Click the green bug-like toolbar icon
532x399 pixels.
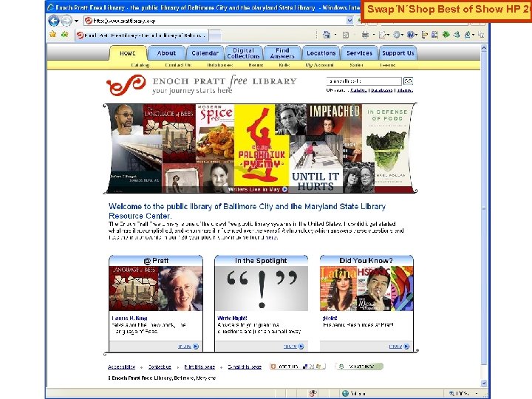[x=446, y=34]
